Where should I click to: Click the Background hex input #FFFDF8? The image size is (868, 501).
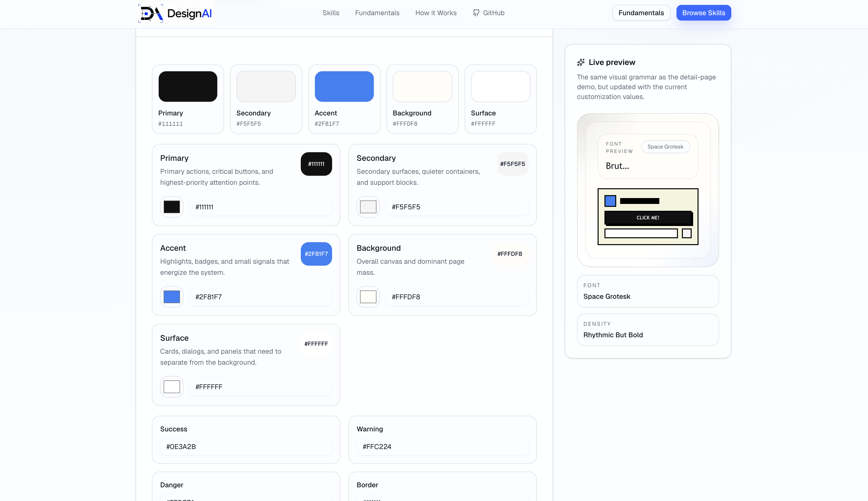(457, 297)
